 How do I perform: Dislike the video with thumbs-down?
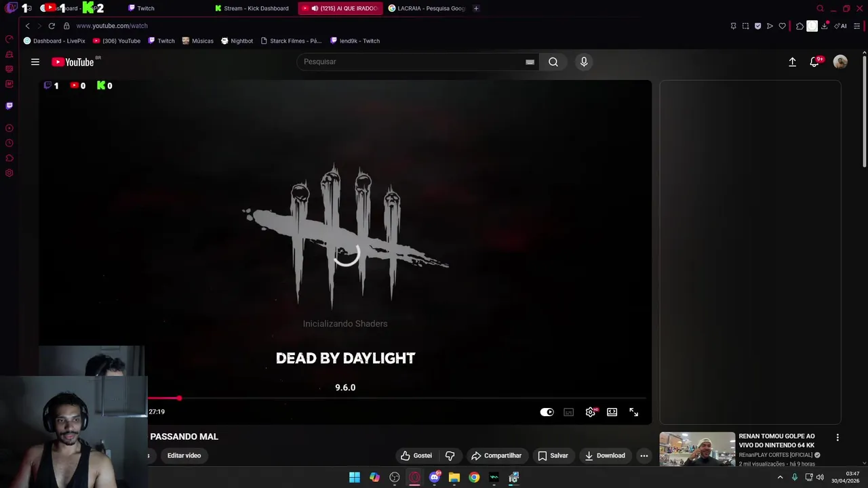click(x=450, y=455)
